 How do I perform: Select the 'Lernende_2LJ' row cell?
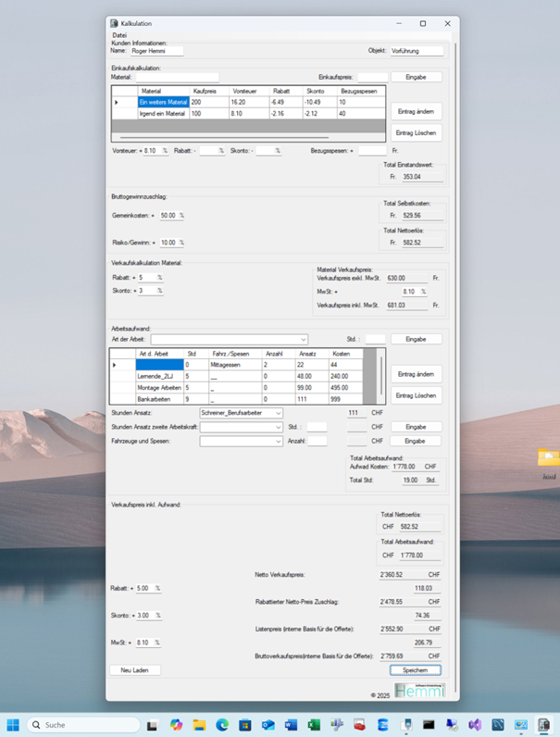pos(160,377)
